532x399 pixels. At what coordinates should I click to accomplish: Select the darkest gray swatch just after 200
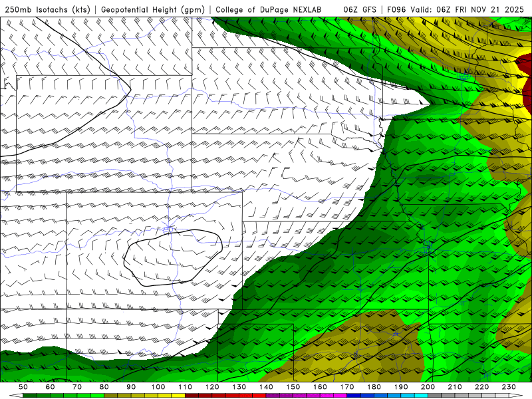435,395
